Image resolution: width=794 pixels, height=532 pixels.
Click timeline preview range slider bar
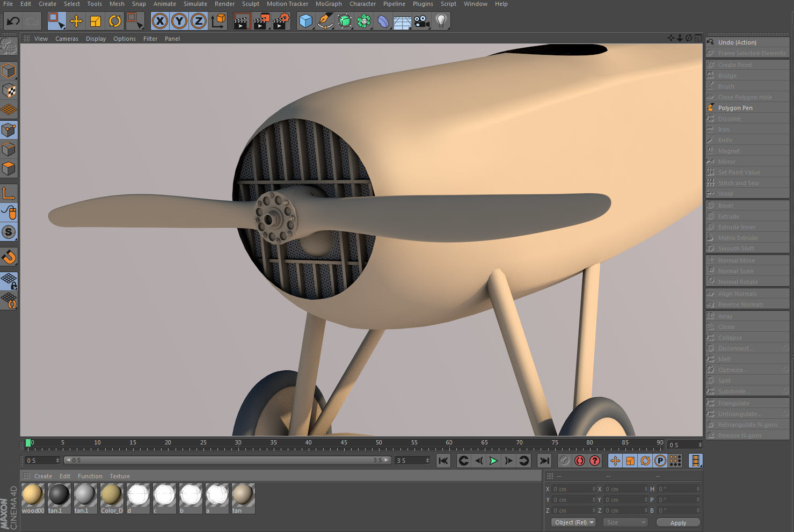coord(228,460)
